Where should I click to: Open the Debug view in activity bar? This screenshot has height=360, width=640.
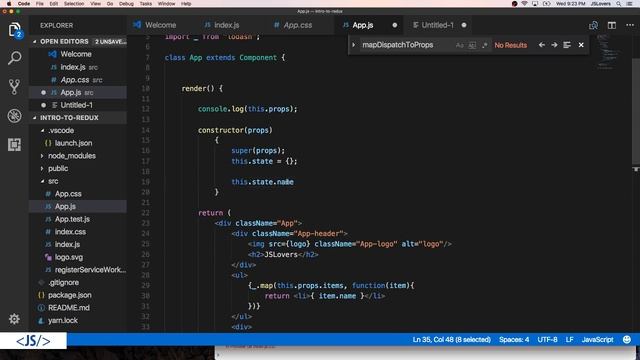click(x=14, y=116)
